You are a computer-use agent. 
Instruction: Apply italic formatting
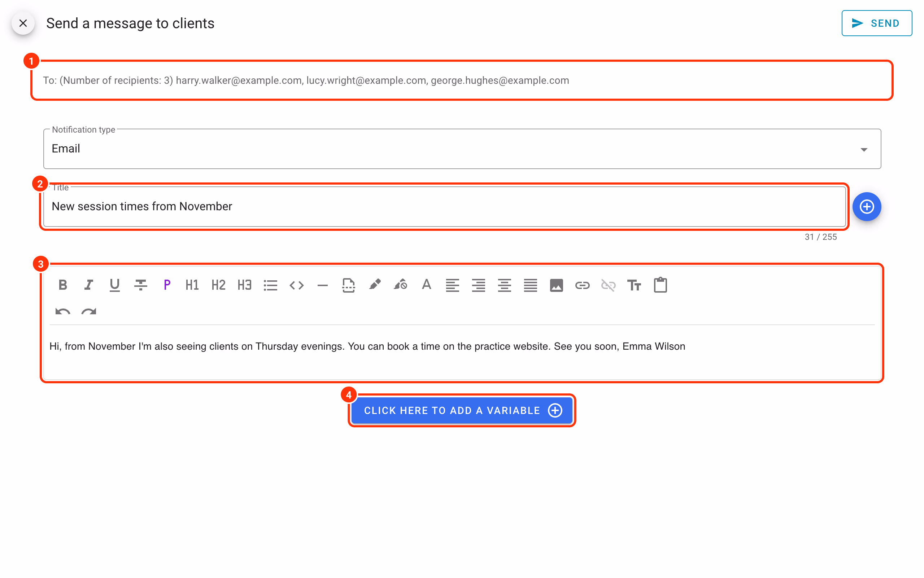(x=88, y=285)
